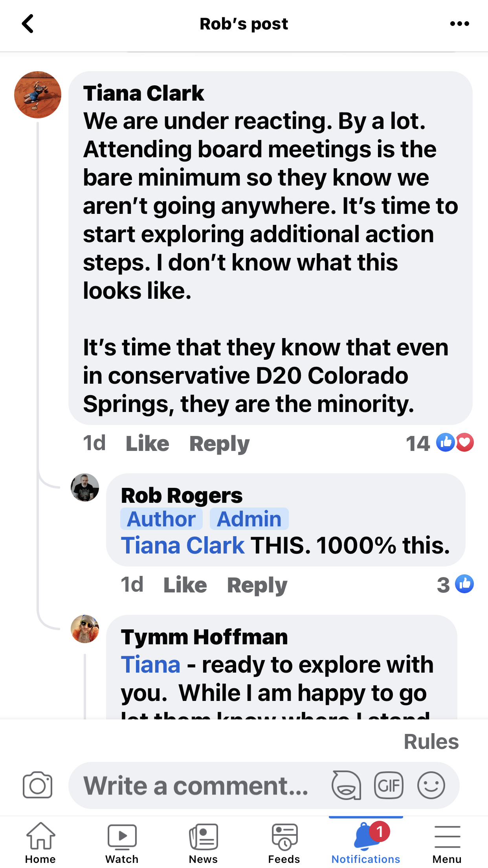Viewport: 488px width, 868px height.
Task: Open the three-dot more options menu
Action: click(x=459, y=24)
